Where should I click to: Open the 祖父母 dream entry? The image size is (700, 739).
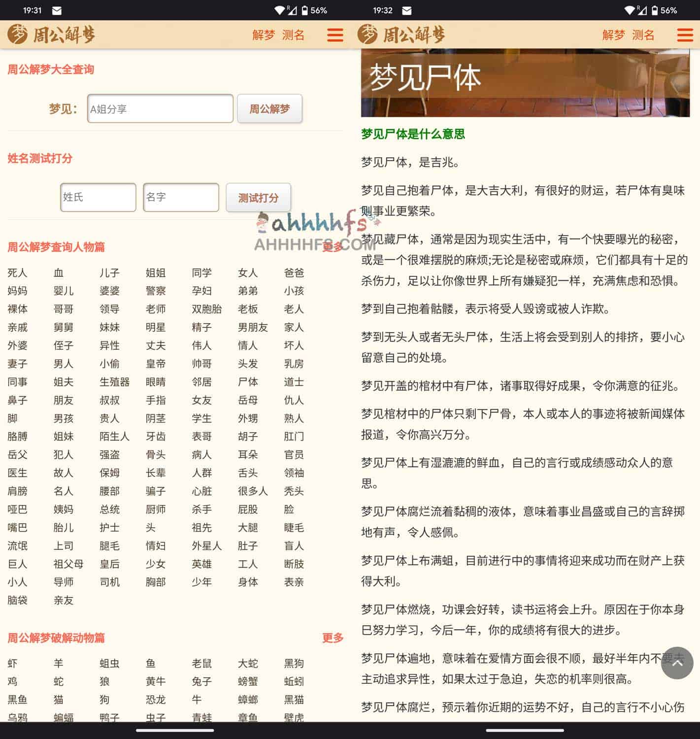pos(68,565)
